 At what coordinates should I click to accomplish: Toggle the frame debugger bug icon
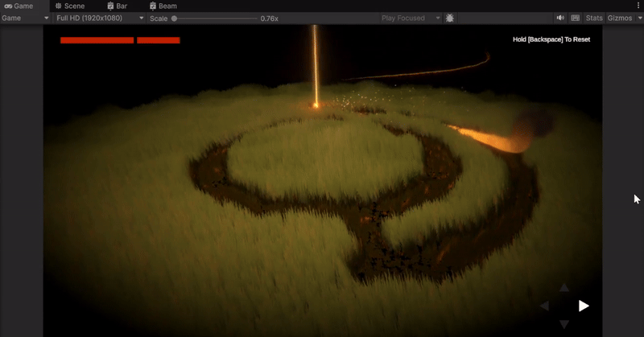[450, 18]
